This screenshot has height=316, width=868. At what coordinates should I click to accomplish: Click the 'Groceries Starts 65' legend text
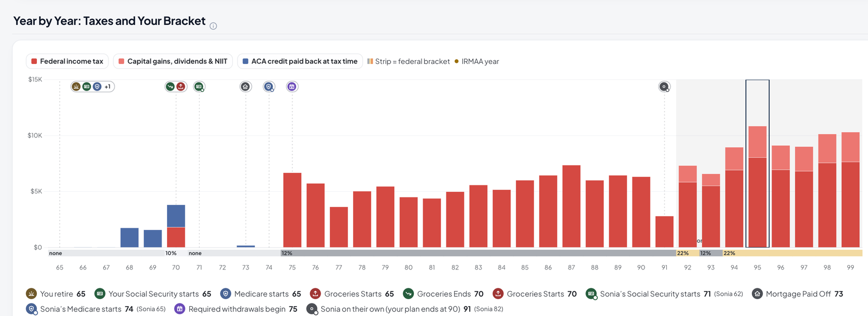[359, 294]
